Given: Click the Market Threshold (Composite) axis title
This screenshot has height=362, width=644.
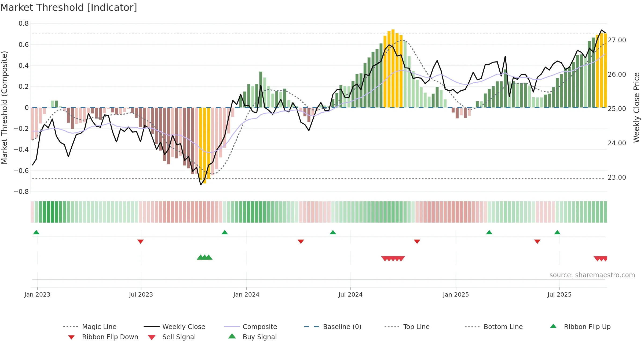Looking at the screenshot, I should coord(4,108).
